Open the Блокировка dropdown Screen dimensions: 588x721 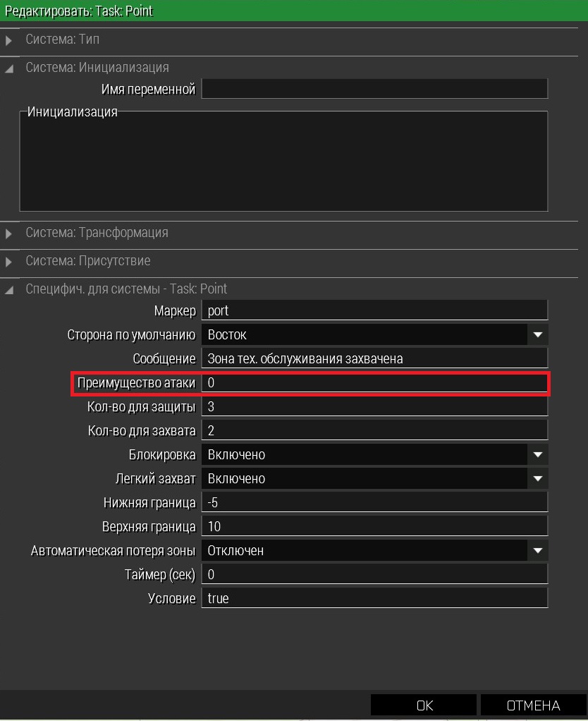[537, 455]
